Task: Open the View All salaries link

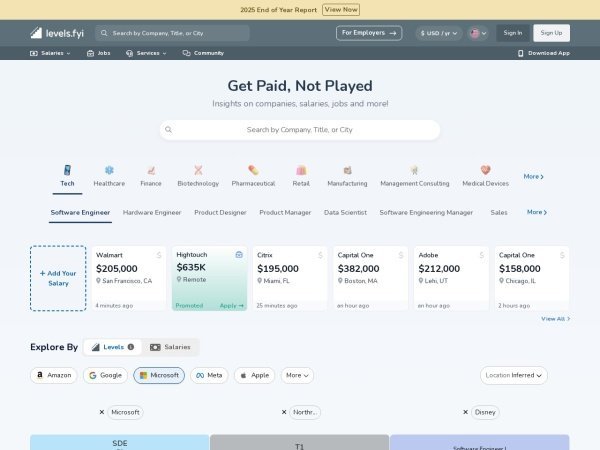Action: click(556, 319)
